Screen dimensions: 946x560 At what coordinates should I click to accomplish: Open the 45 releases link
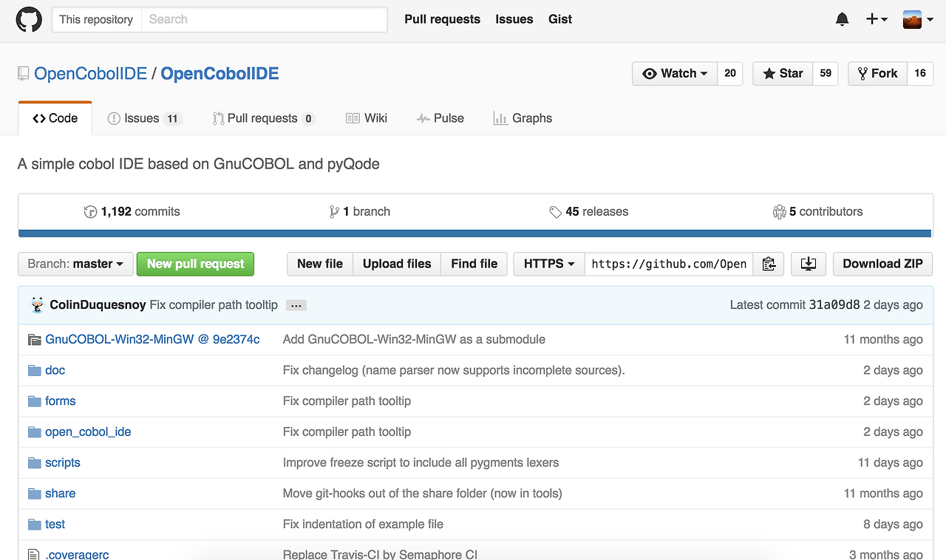click(x=588, y=211)
